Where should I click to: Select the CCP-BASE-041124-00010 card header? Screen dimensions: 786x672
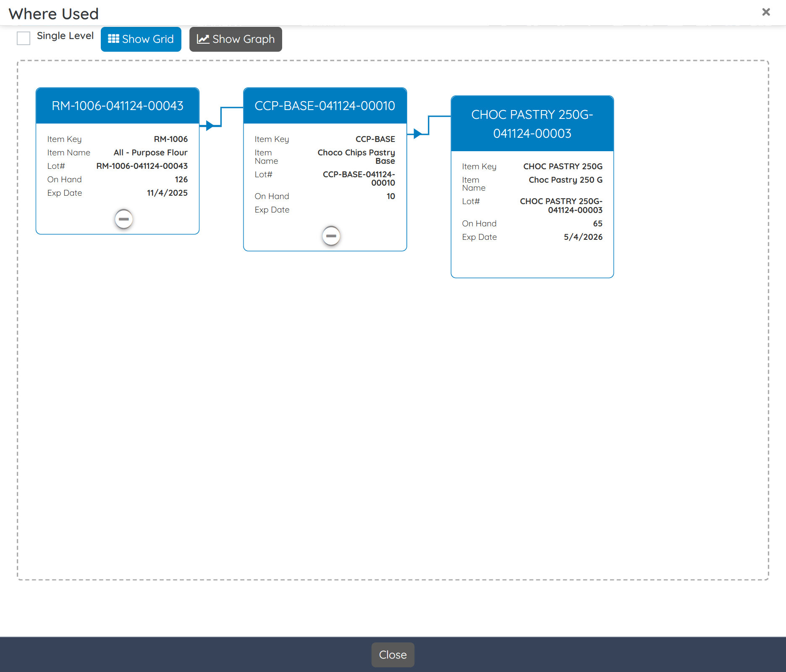click(x=325, y=105)
